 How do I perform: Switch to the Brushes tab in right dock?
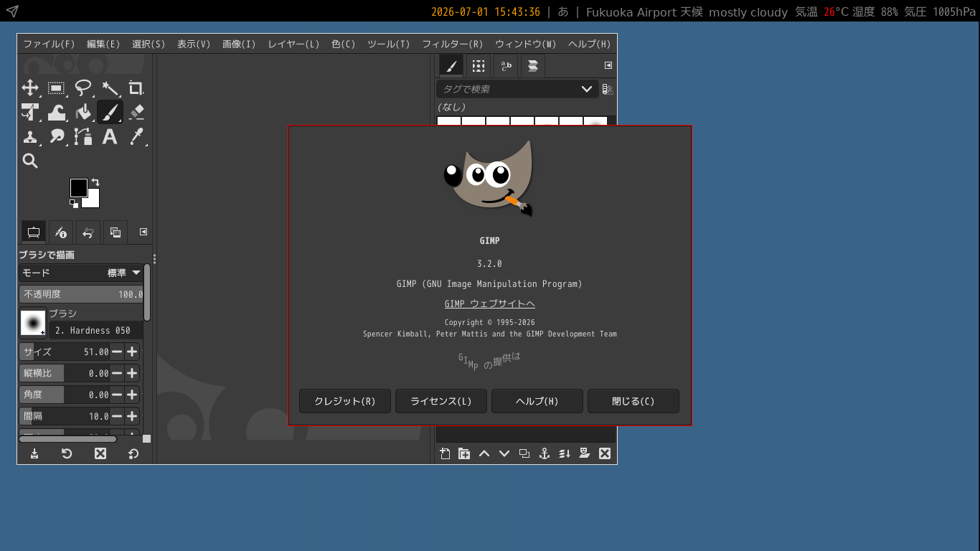pos(451,66)
